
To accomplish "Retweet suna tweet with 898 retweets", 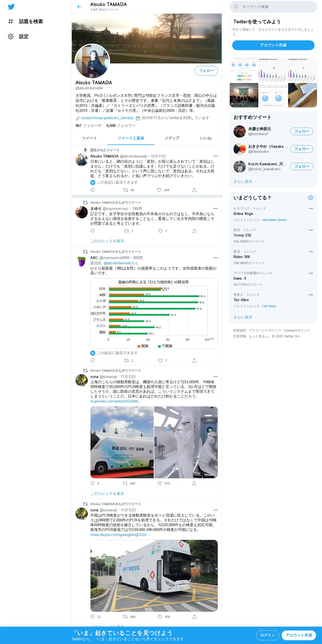I will (129, 617).
